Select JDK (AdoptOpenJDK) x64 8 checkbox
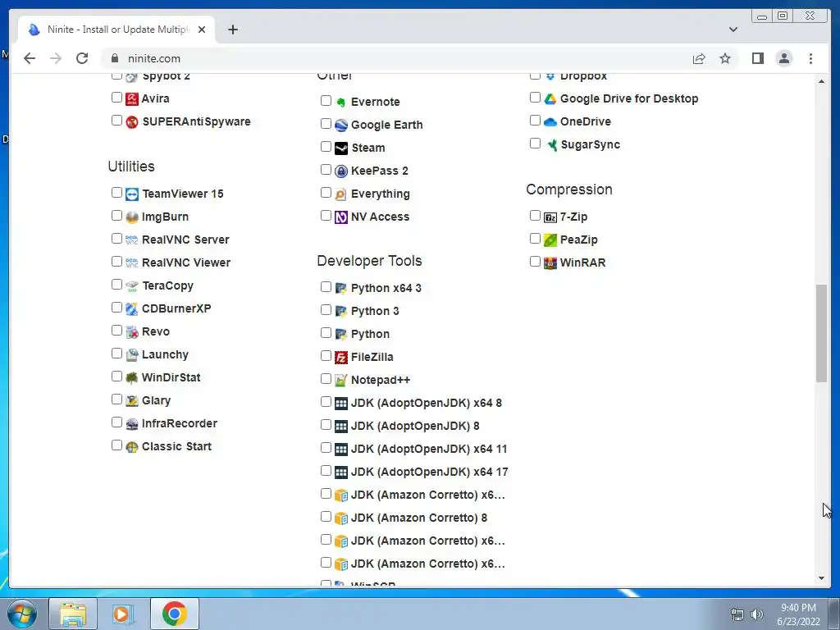Viewport: 840px width, 630px height. click(326, 402)
